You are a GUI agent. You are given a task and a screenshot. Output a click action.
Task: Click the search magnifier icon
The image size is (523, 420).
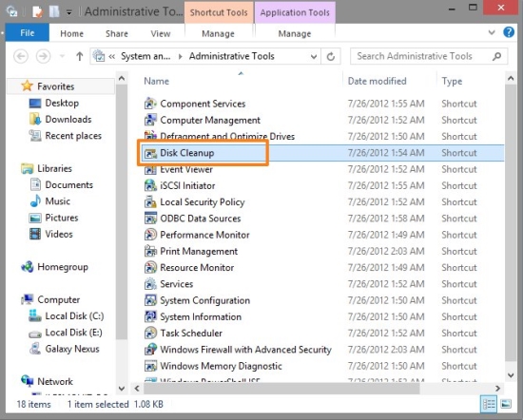click(496, 56)
